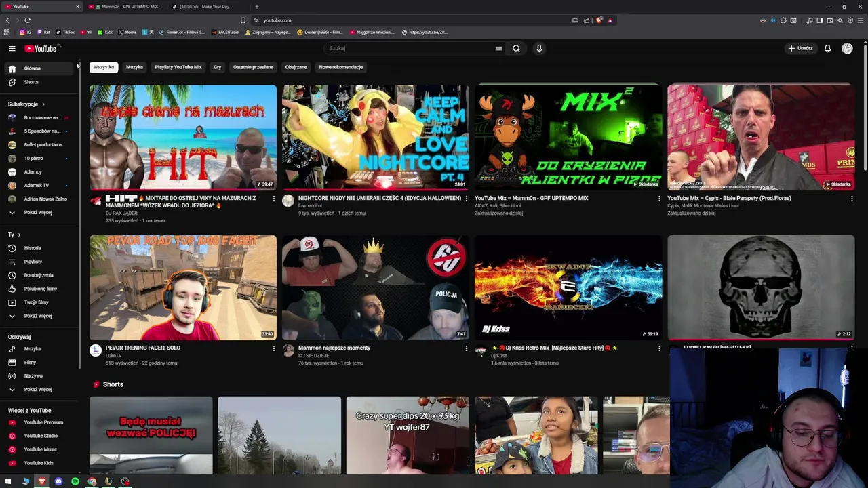Screen dimensions: 868x488
Task: Switch to the TikTok Make Your Day tab
Action: tap(203, 7)
